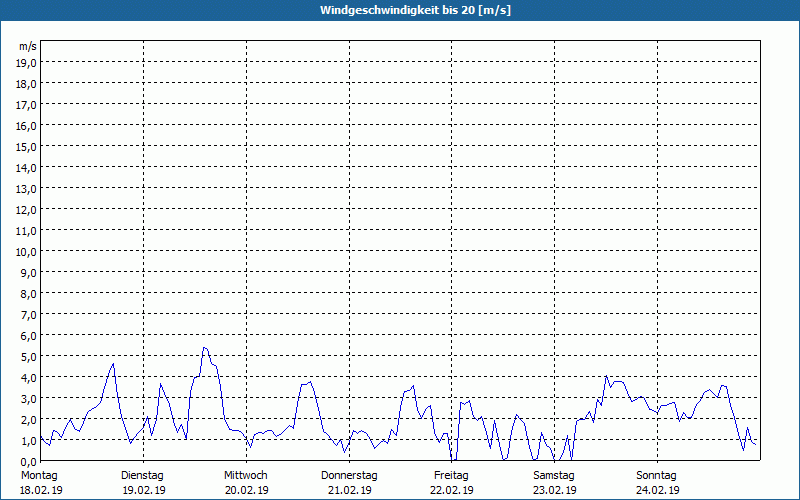Click the "Dienstag" day label
The image size is (800, 500).
(142, 475)
